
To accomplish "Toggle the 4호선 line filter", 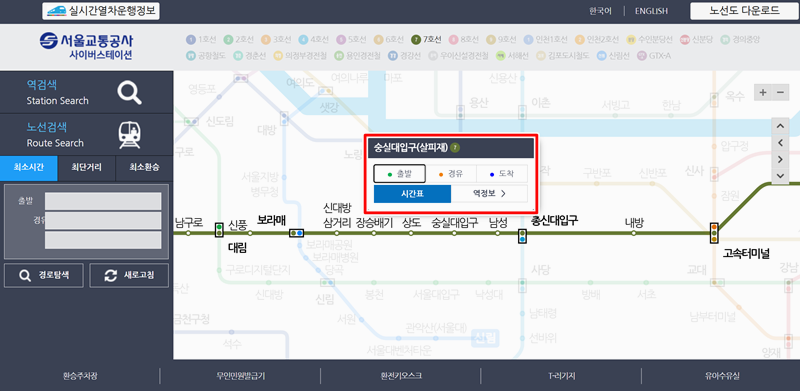I will coord(314,39).
